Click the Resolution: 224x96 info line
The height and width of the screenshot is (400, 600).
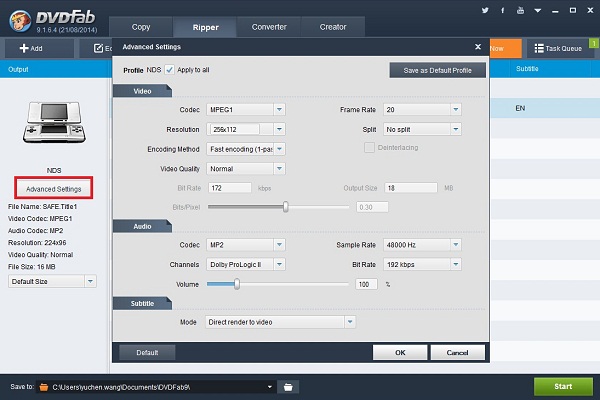click(37, 243)
